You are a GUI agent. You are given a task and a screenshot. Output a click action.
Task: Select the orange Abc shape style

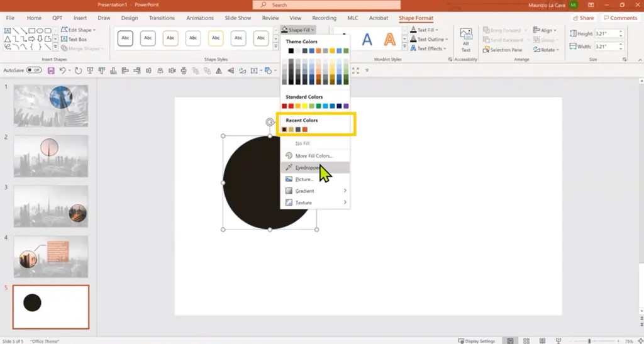pos(170,38)
